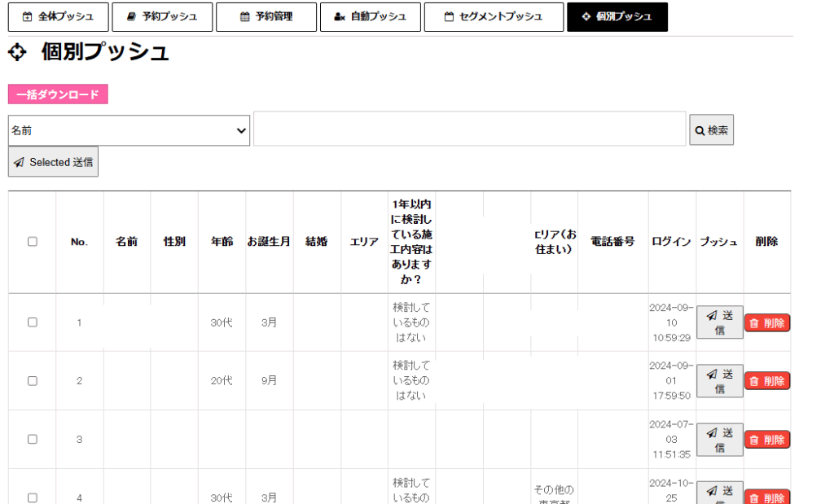Tick the checkbox for row No. 3
Image resolution: width=834 pixels, height=504 pixels.
33,440
